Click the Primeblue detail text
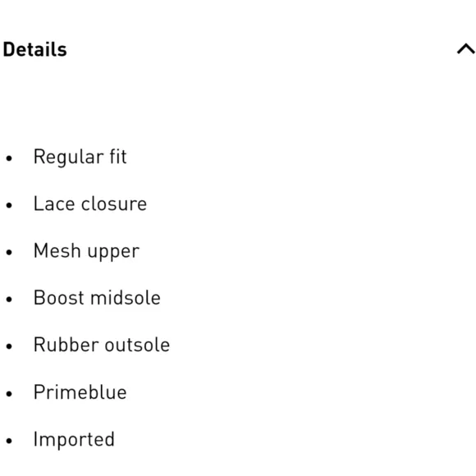 click(80, 392)
